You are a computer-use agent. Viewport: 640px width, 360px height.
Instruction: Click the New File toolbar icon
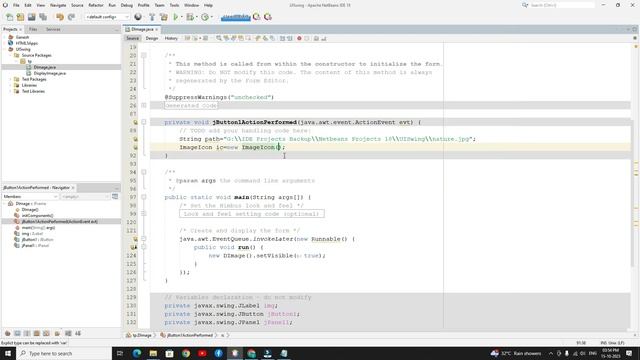pos(9,17)
